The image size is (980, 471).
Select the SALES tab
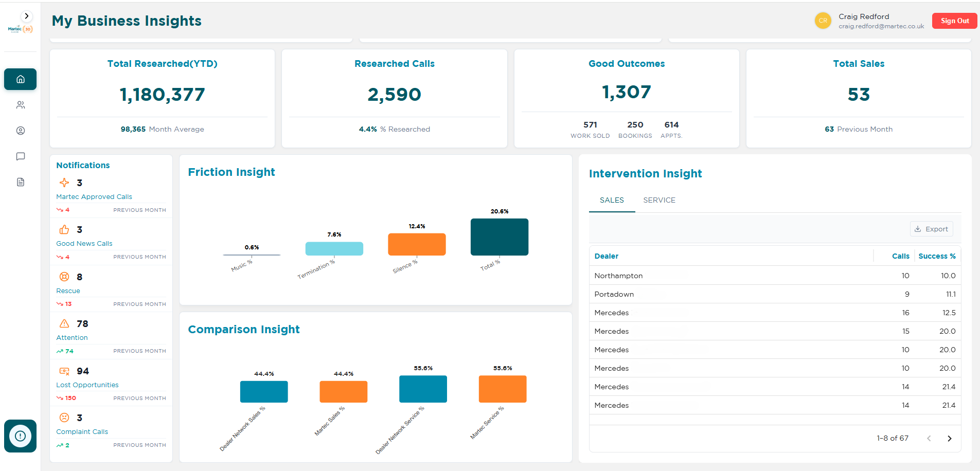coord(612,200)
